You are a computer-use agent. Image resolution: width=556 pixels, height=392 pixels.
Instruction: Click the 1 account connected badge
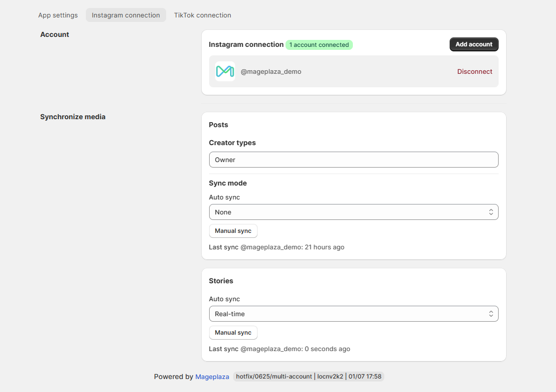pos(319,45)
